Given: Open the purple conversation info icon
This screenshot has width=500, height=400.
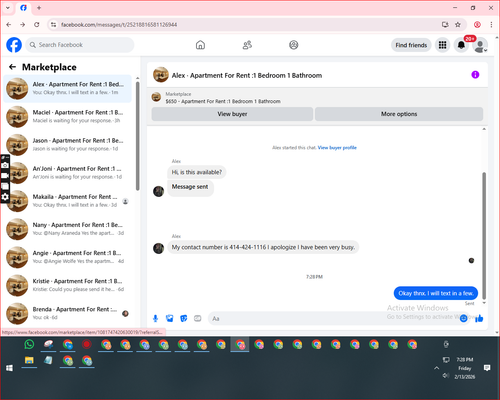Looking at the screenshot, I should tap(475, 75).
